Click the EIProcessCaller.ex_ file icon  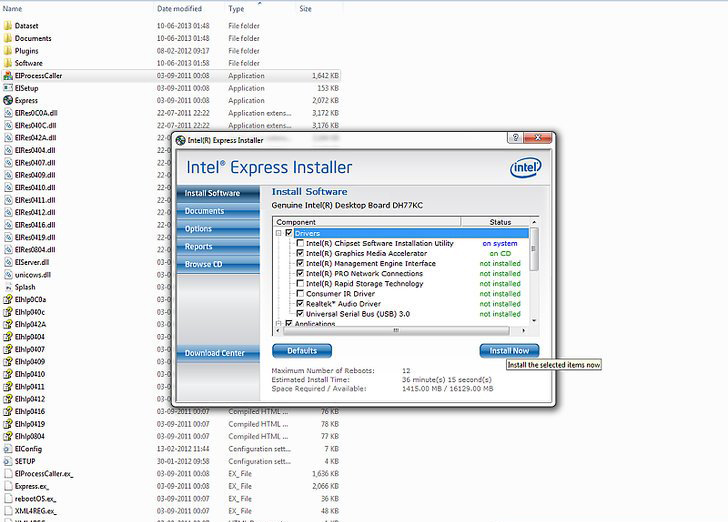(8, 474)
